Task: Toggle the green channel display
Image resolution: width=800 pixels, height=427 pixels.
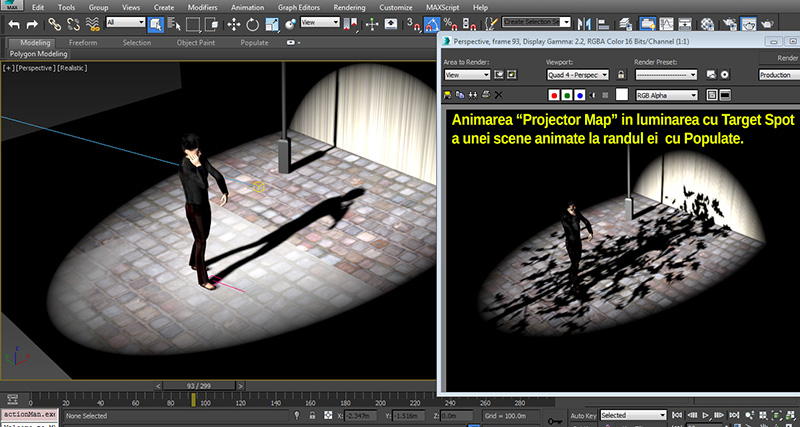Action: coord(567,95)
